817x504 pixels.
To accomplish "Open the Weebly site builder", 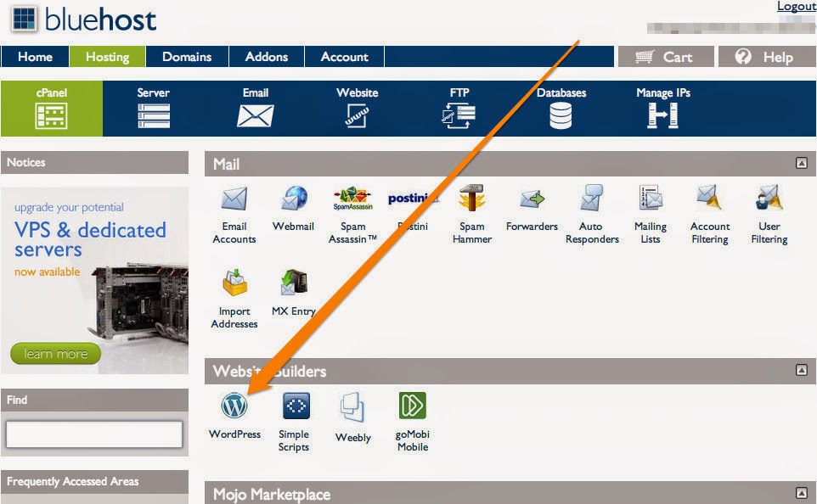I will [352, 417].
